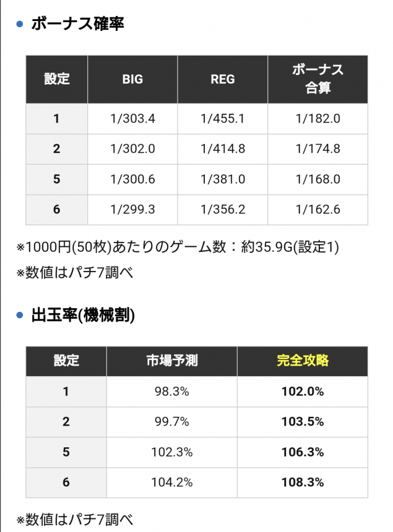Click the 102.0% full strategy cell

(303, 392)
